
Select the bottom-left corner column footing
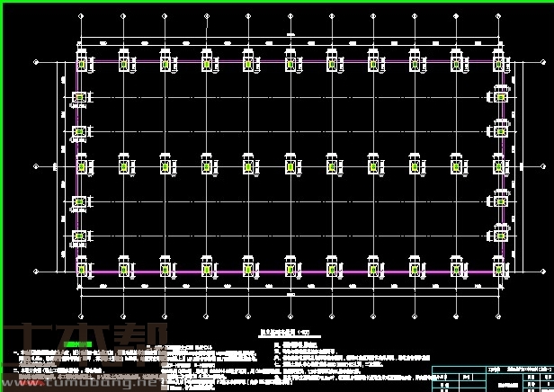tap(82, 268)
